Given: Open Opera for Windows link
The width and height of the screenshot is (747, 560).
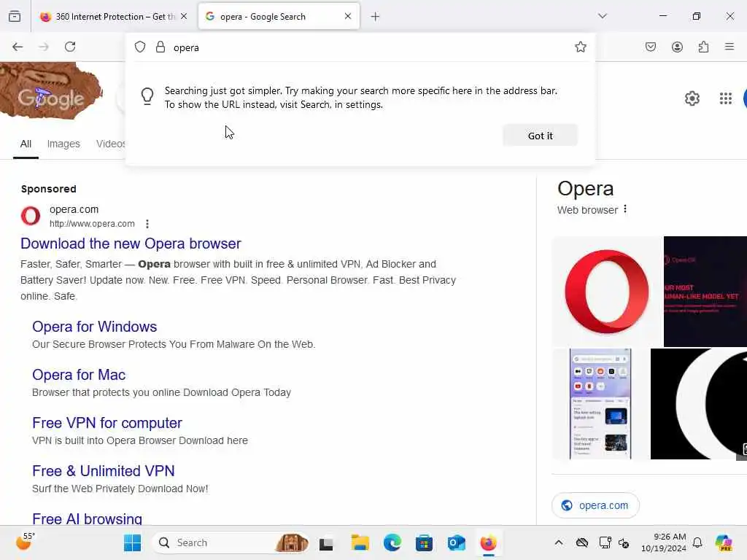Looking at the screenshot, I should [x=94, y=327].
